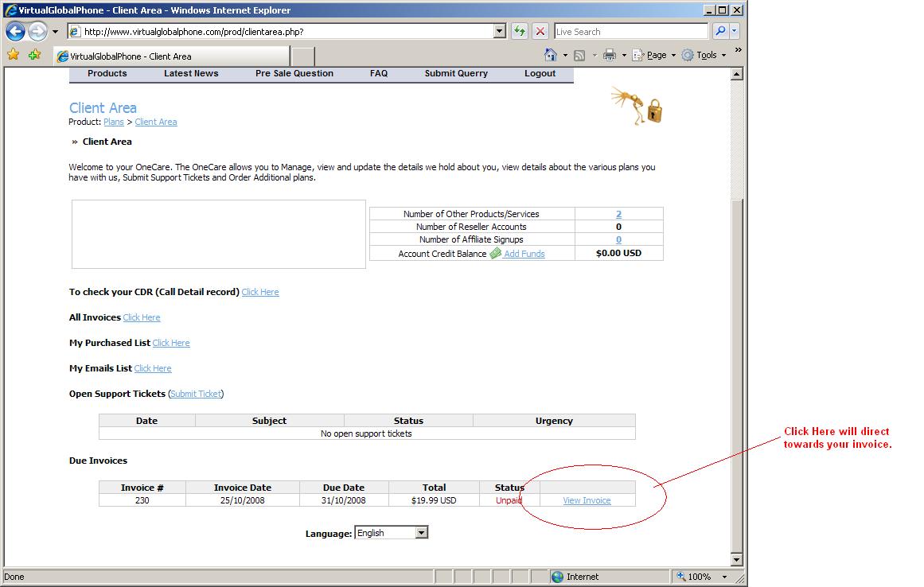Click the Stop loading red X icon

click(540, 31)
